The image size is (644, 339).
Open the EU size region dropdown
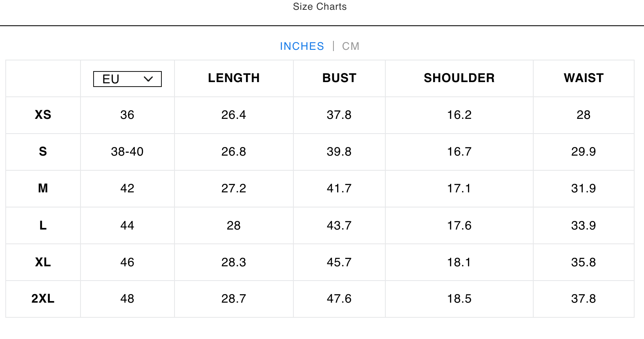pos(127,79)
